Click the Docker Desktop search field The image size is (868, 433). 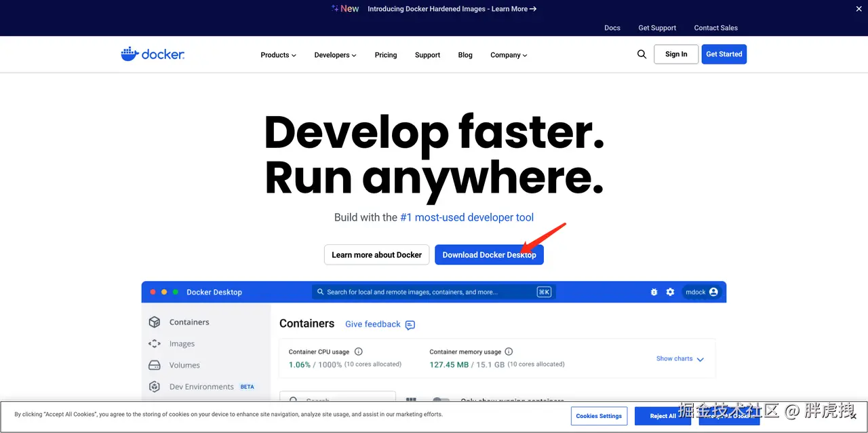point(433,292)
